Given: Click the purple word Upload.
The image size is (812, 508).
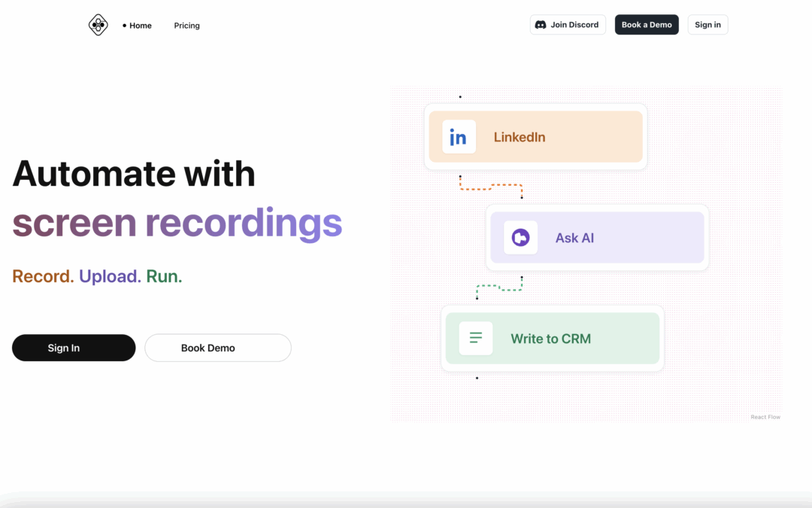Looking at the screenshot, I should tap(110, 276).
